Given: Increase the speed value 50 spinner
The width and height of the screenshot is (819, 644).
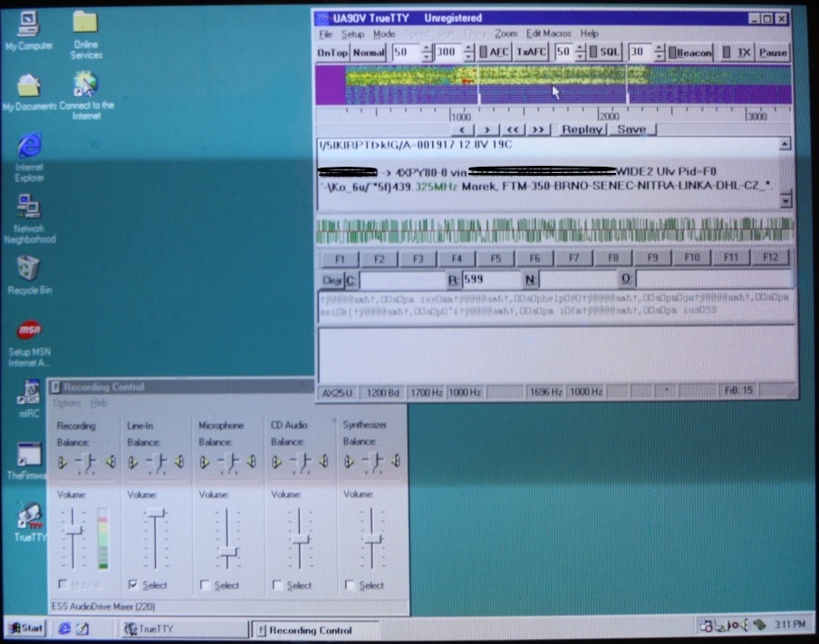Looking at the screenshot, I should [428, 49].
